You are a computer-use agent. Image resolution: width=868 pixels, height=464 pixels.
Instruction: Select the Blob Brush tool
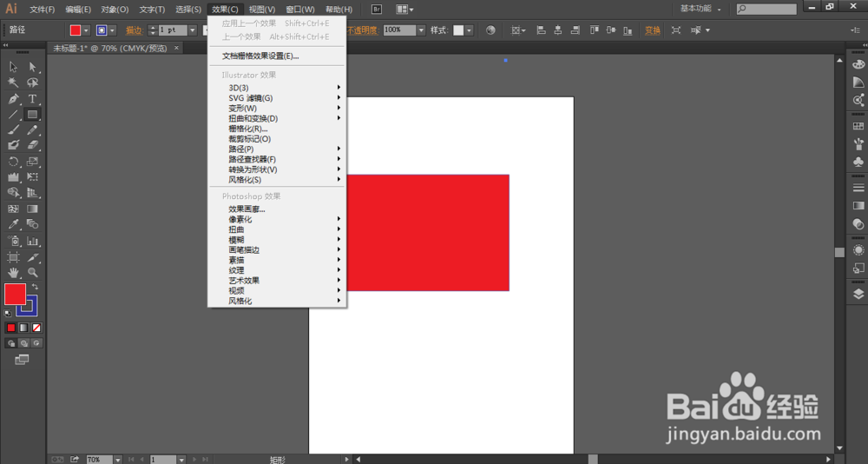(x=13, y=145)
